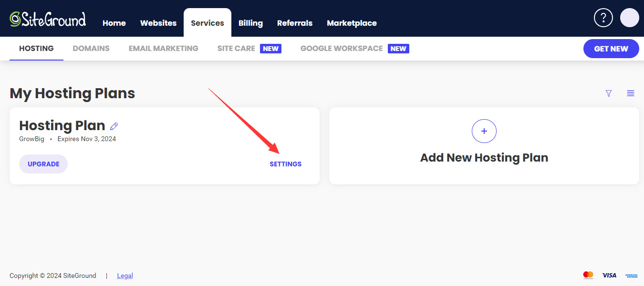Select the Billing menu item
Viewport: 644px width, 286px height.
click(x=250, y=23)
